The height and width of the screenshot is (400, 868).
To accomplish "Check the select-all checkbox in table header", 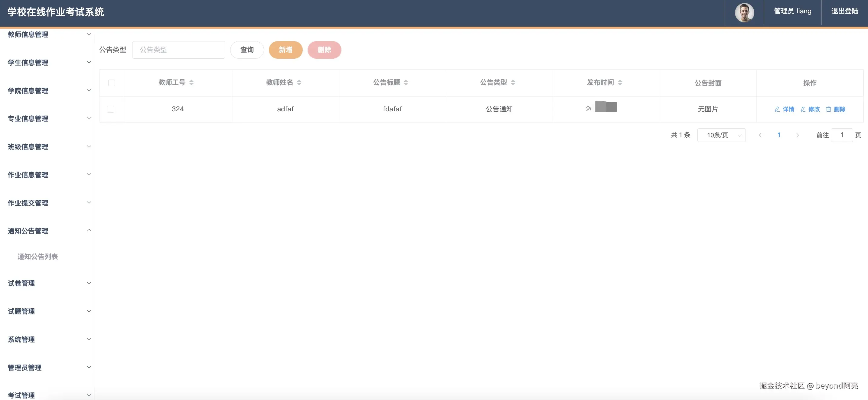I will (111, 83).
